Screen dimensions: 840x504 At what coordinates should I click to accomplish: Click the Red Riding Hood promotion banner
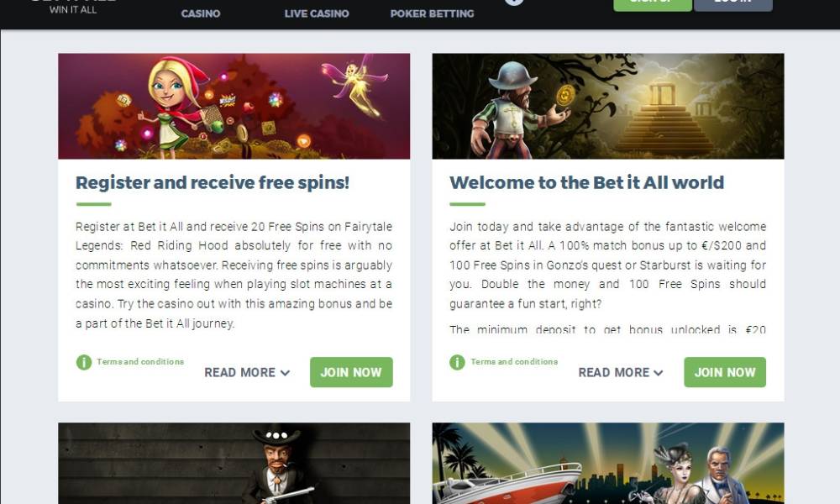point(234,106)
